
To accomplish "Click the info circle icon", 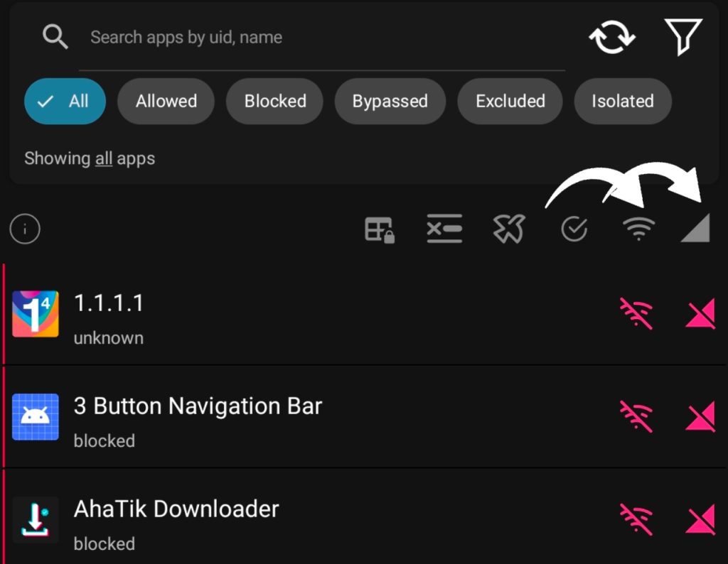I will 25,229.
